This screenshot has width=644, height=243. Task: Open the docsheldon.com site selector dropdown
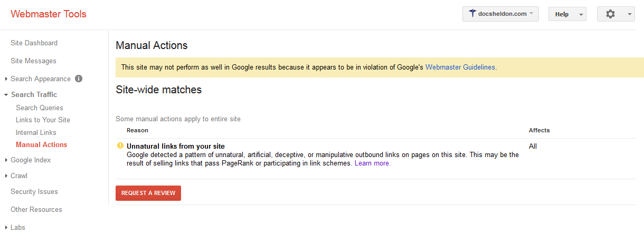click(500, 14)
